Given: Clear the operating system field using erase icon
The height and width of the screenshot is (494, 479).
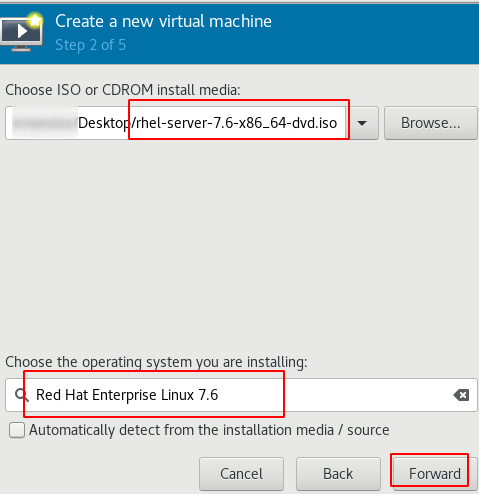Looking at the screenshot, I should [461, 395].
